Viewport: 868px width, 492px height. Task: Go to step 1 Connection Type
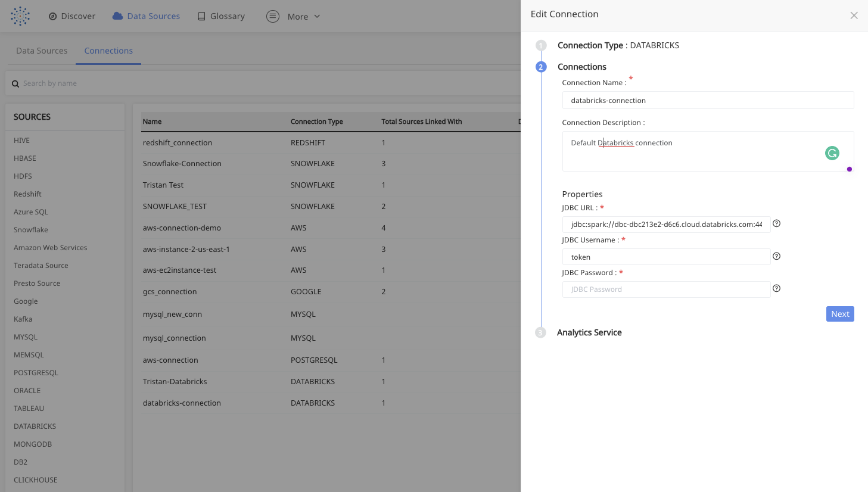point(541,45)
